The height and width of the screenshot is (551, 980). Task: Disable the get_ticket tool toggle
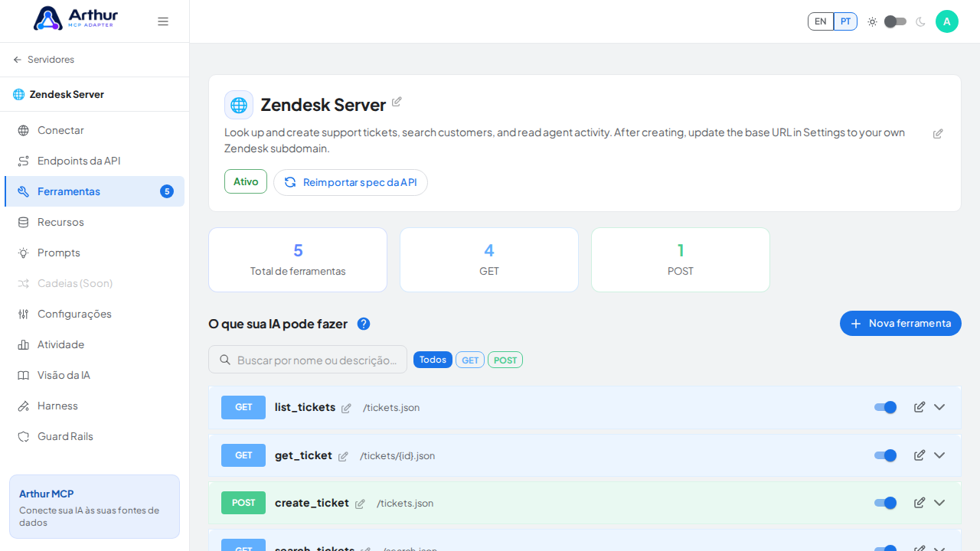pos(885,455)
